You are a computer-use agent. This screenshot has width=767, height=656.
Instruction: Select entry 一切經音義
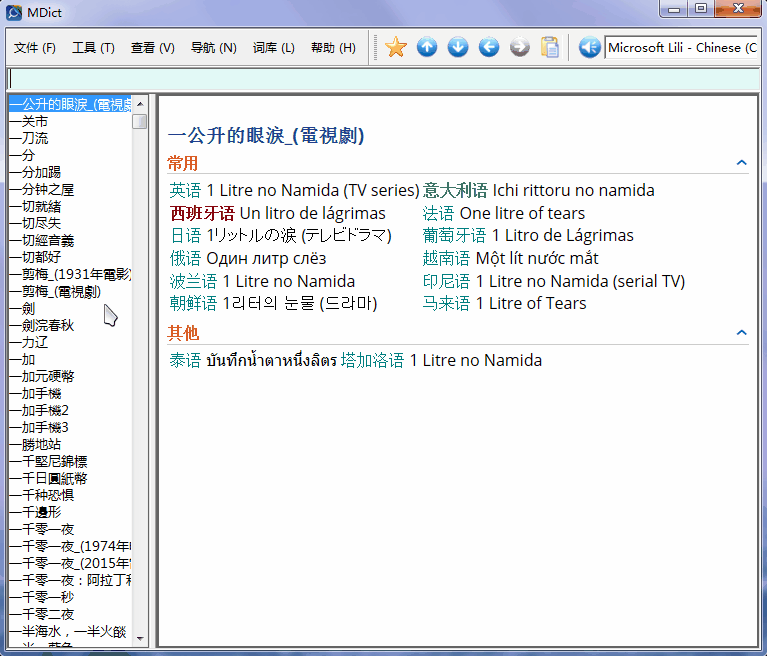[x=42, y=240]
